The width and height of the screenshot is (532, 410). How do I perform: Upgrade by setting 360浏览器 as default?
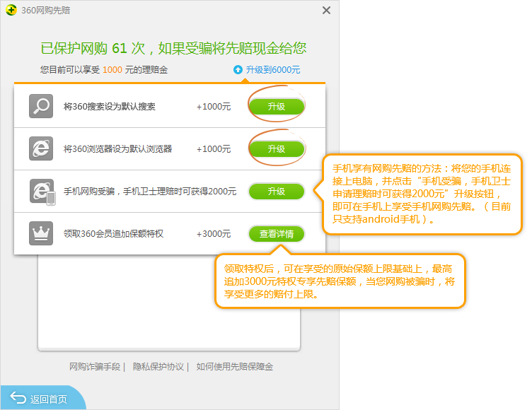[x=277, y=149]
